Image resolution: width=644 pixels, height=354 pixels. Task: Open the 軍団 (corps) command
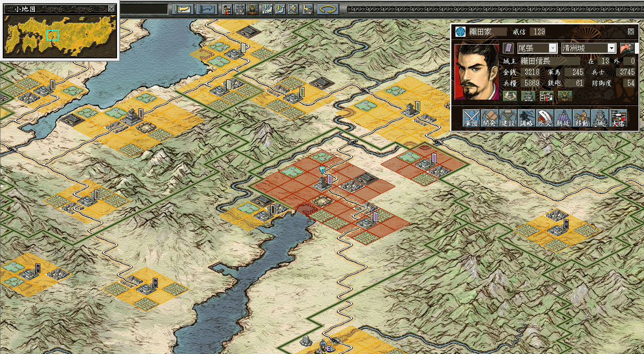(471, 118)
